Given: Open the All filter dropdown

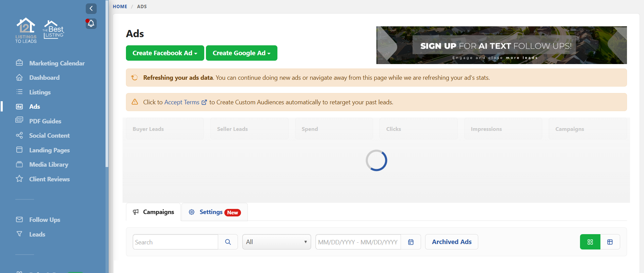Looking at the screenshot, I should 276,242.
